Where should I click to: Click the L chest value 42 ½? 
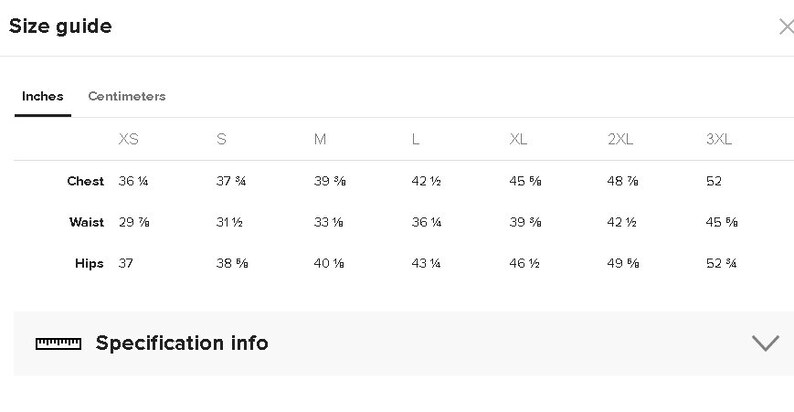pyautogui.click(x=426, y=181)
